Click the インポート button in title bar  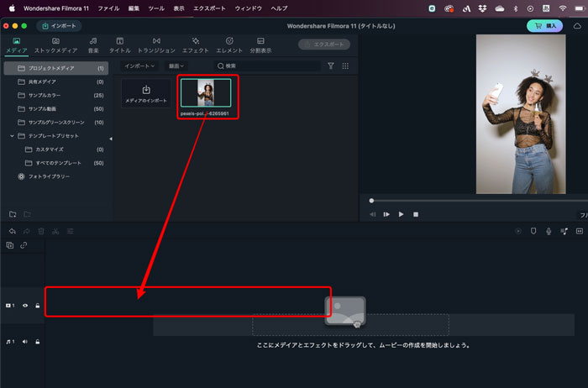pos(59,26)
